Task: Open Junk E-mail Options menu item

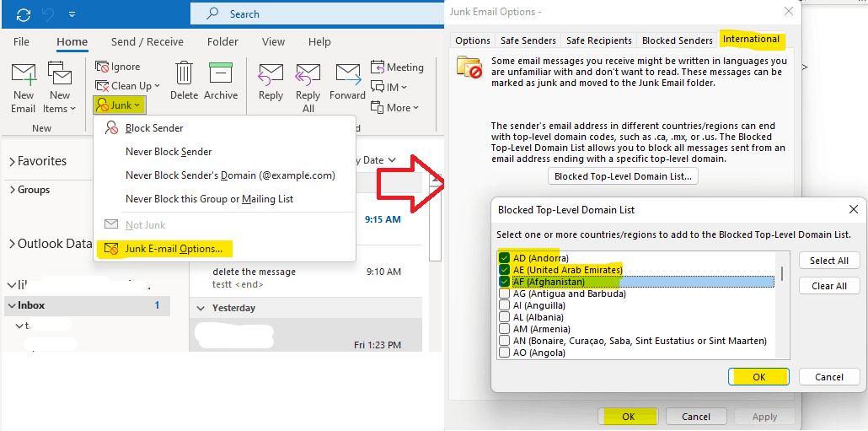Action: click(224, 249)
